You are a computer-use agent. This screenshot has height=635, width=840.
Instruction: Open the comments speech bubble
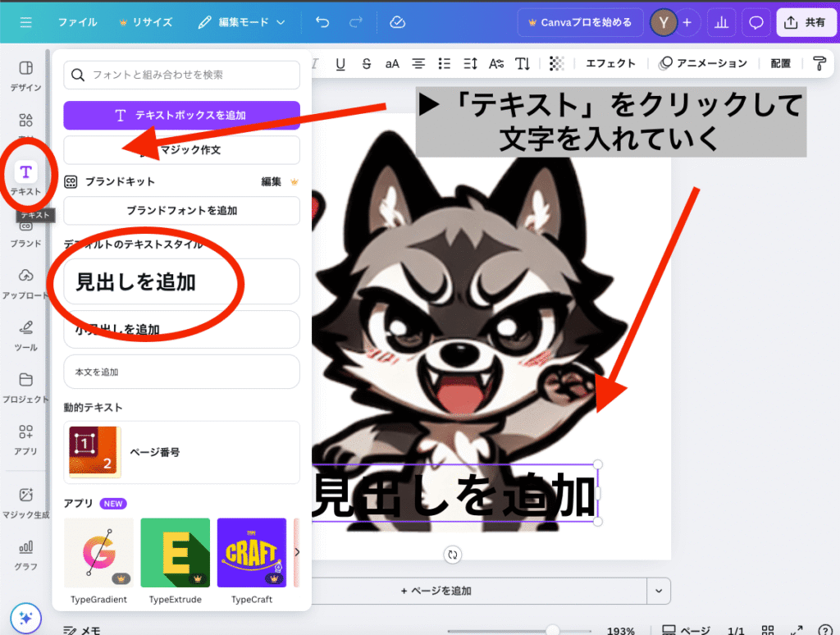pos(756,22)
